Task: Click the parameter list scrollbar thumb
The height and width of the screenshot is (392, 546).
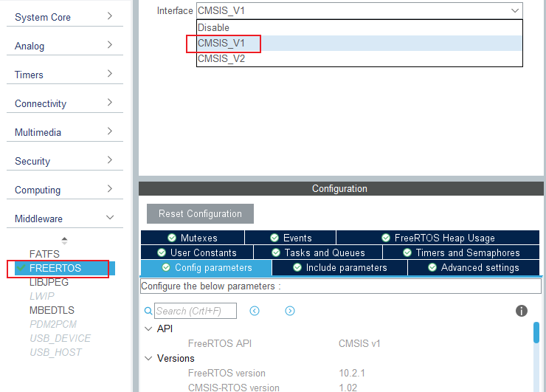Action: coord(536,332)
